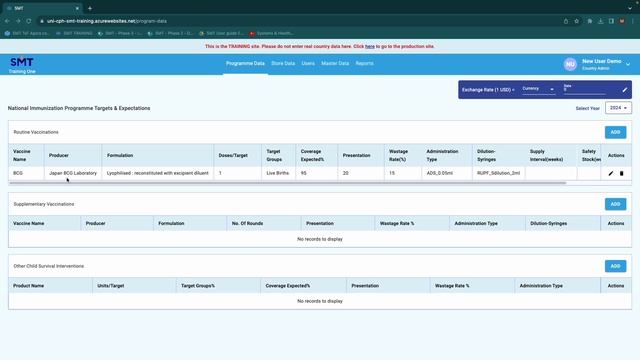Delete the BCG routine vaccination row

pos(621,173)
